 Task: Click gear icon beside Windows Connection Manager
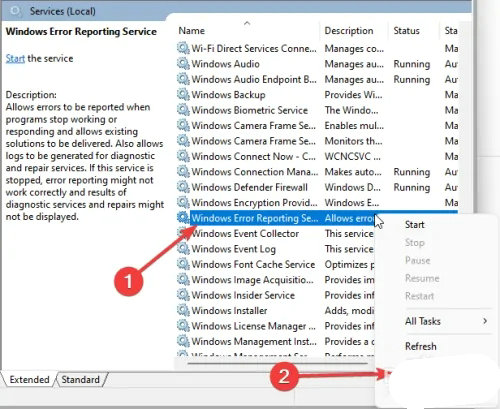[183, 171]
